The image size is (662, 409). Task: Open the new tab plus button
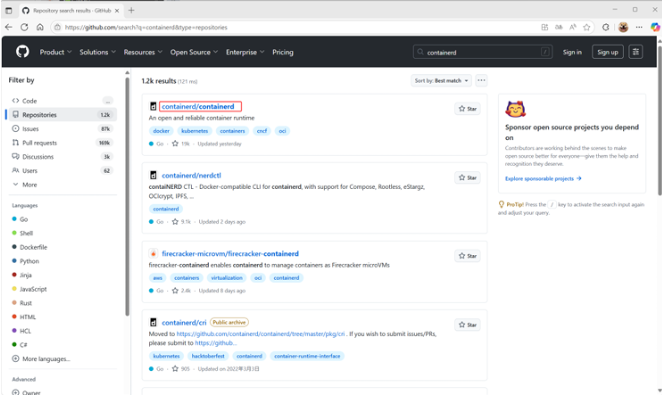pos(131,10)
